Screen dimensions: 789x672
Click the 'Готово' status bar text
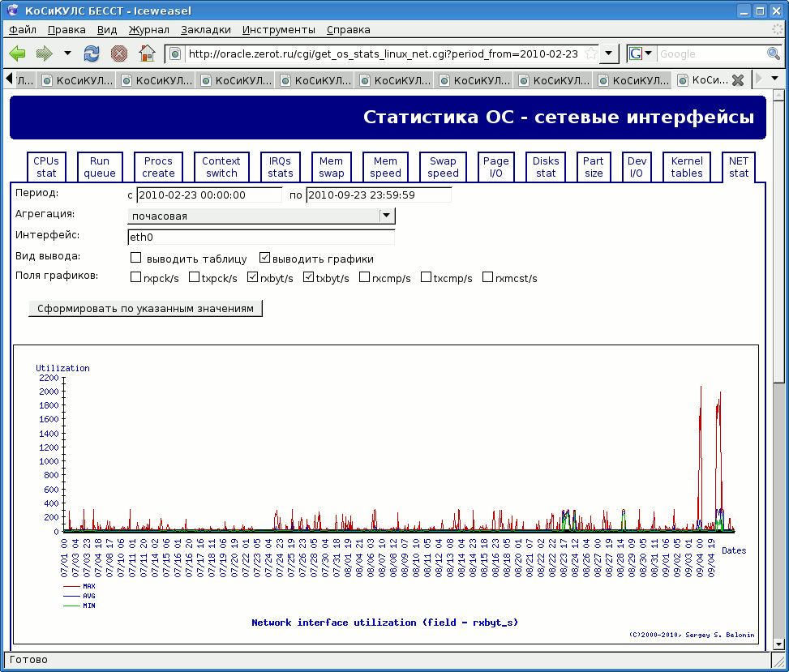[28, 659]
